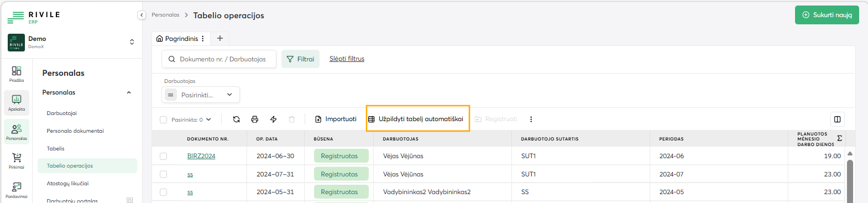Sort by Darbuotojo Sutartis column header
This screenshot has width=868, height=203.
(x=550, y=139)
